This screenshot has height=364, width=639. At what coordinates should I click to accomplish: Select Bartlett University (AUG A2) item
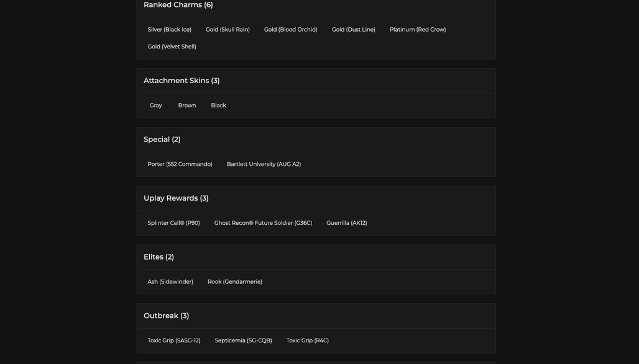click(264, 164)
